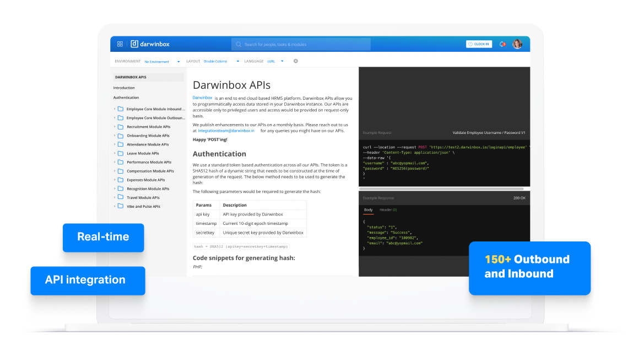The height and width of the screenshot is (355, 644).
Task: Open the Language cURL dropdown
Action: pyautogui.click(x=275, y=62)
